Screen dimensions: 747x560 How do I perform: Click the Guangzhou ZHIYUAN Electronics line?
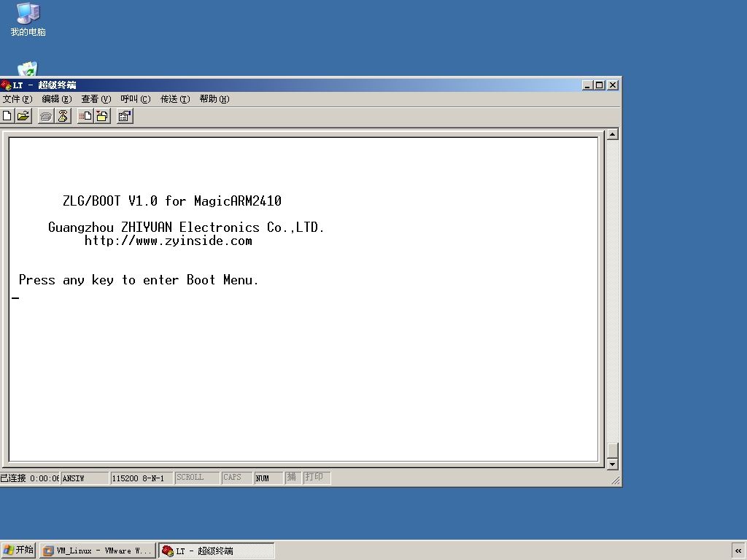(x=186, y=227)
